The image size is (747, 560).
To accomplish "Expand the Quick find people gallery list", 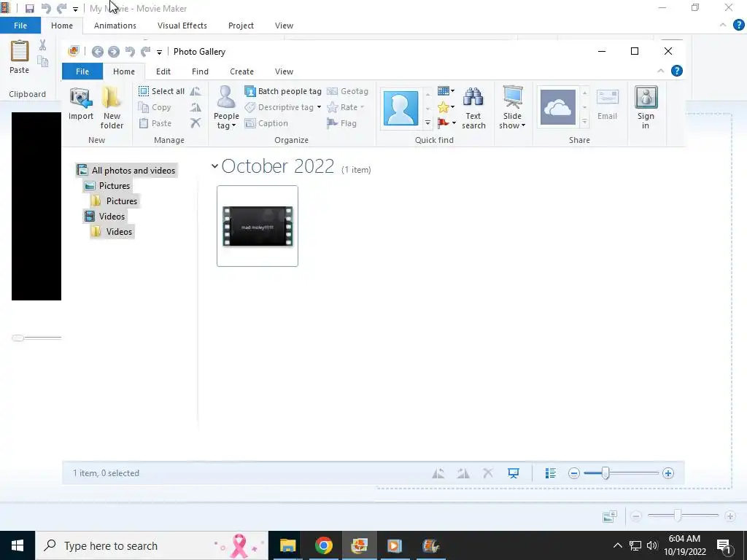I will [427, 122].
